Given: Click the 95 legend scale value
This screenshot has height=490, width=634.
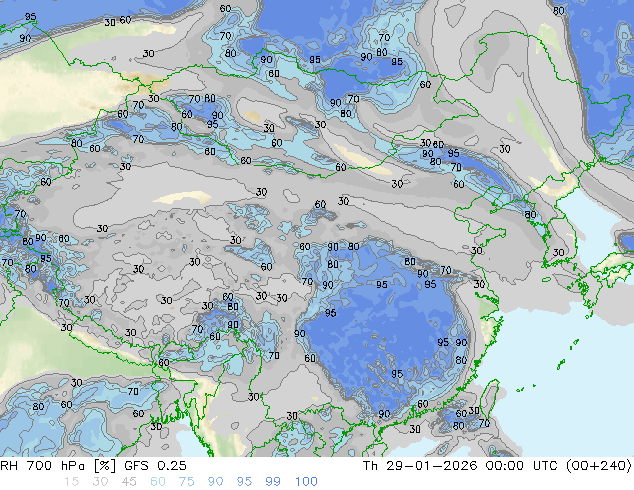Looking at the screenshot, I should click(x=244, y=482).
